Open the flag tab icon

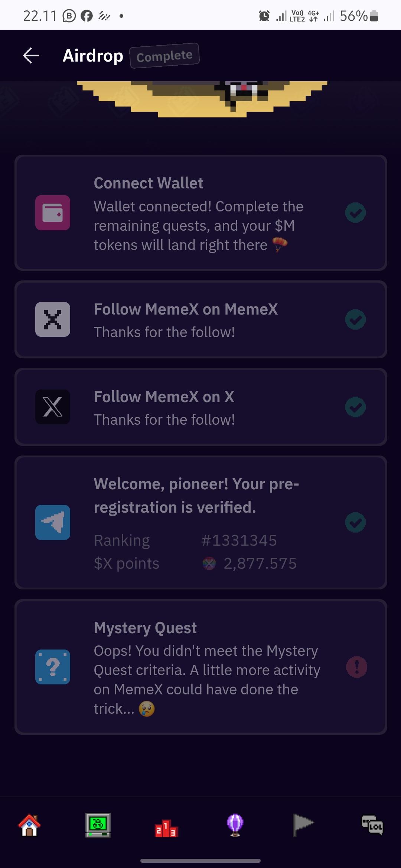[x=303, y=825]
